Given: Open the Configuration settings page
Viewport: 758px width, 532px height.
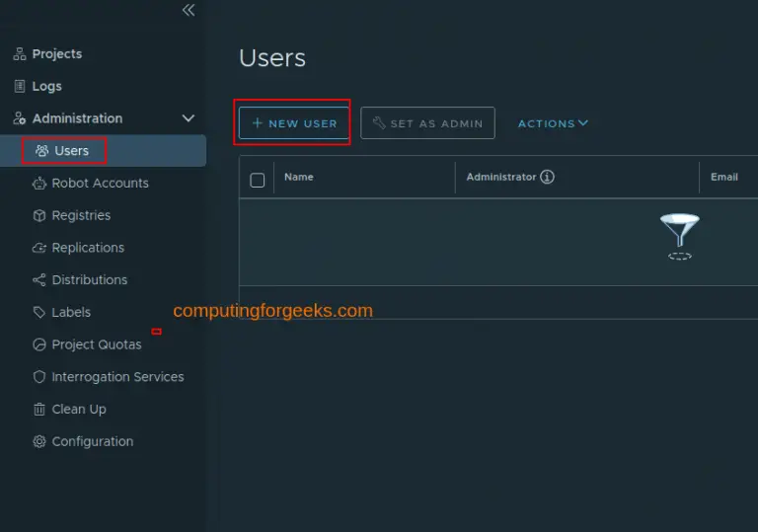Looking at the screenshot, I should pyautogui.click(x=92, y=441).
